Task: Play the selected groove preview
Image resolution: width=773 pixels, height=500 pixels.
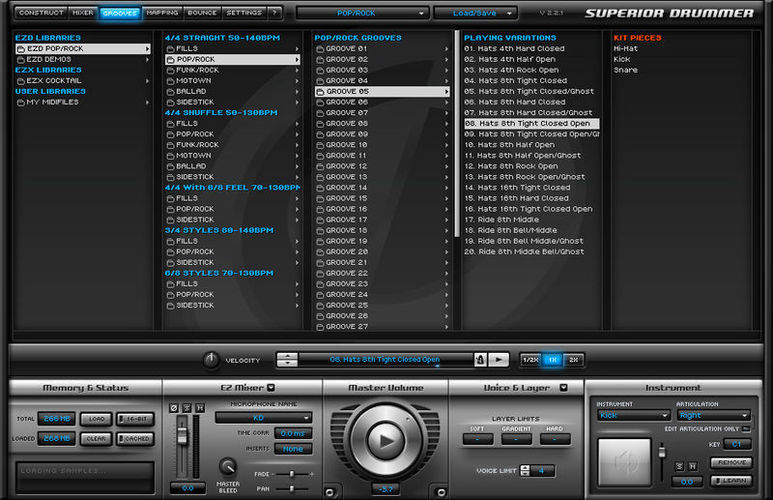Action: click(498, 359)
